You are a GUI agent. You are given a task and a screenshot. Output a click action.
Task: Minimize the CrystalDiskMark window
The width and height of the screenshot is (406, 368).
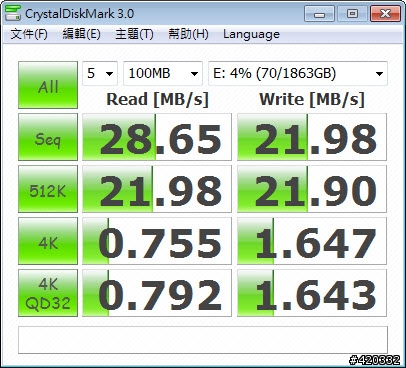coord(319,14)
